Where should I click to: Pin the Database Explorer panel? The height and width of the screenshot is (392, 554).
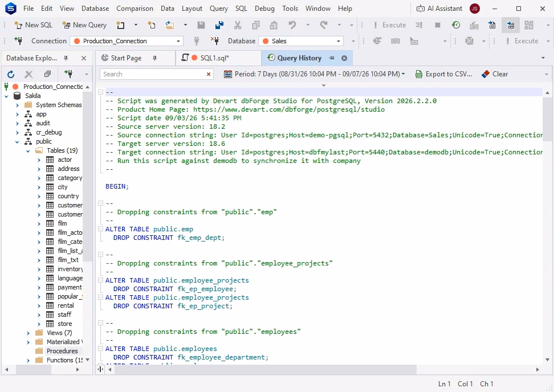pos(66,58)
